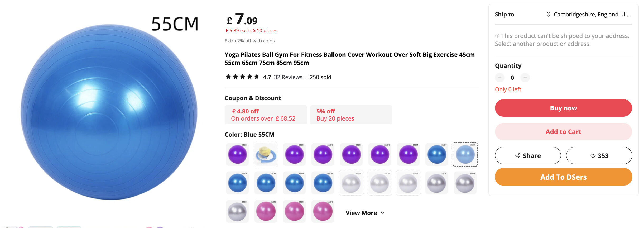Select the foot air pump variant thumbnail
Viewport: 644px width, 228px height.
[x=266, y=155]
